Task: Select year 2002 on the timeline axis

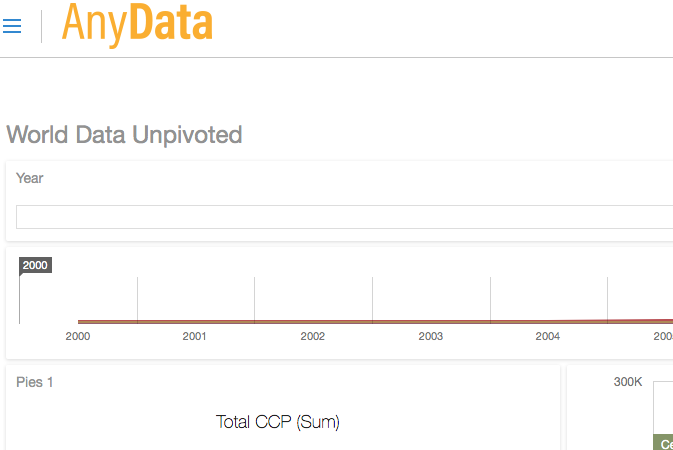Action: (x=312, y=336)
